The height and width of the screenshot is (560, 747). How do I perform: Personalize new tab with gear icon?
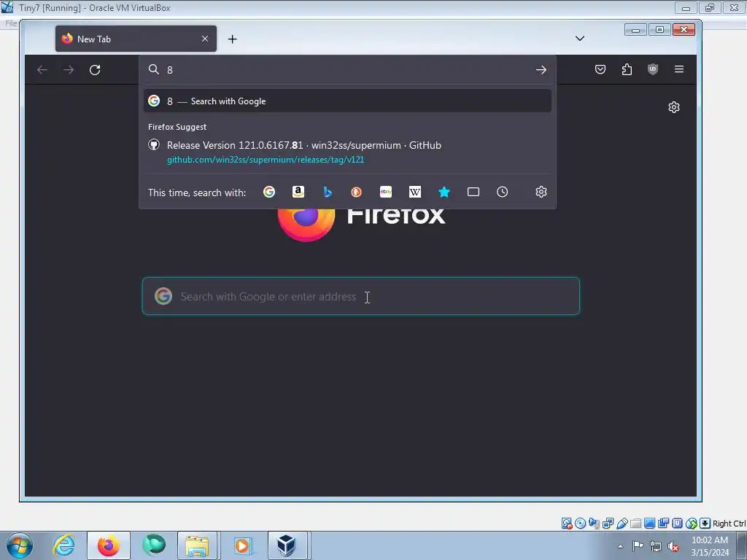tap(673, 107)
